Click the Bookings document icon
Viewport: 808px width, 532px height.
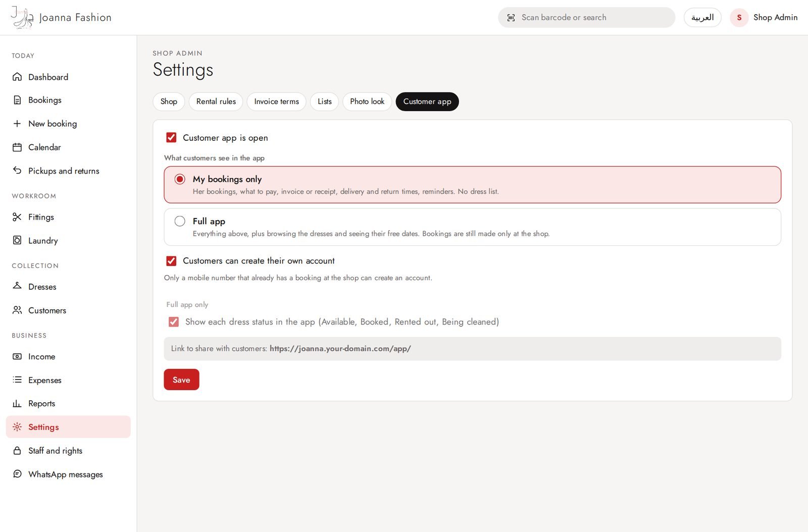pos(17,100)
